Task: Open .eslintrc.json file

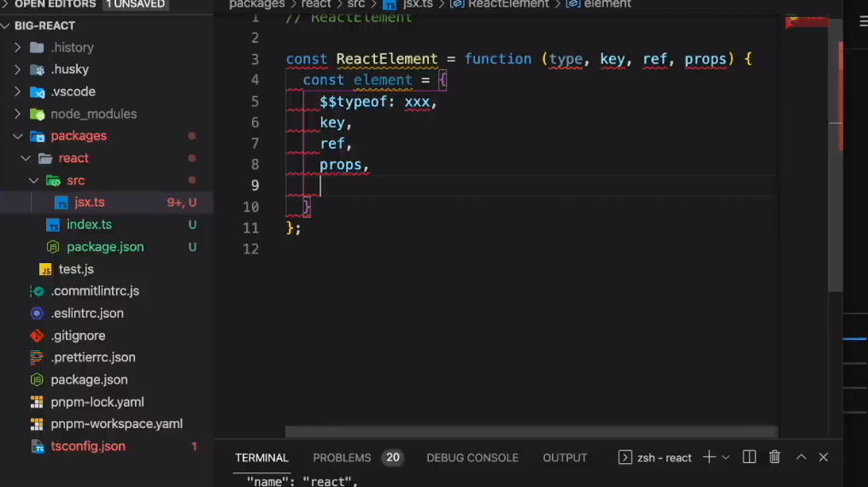Action: click(87, 314)
